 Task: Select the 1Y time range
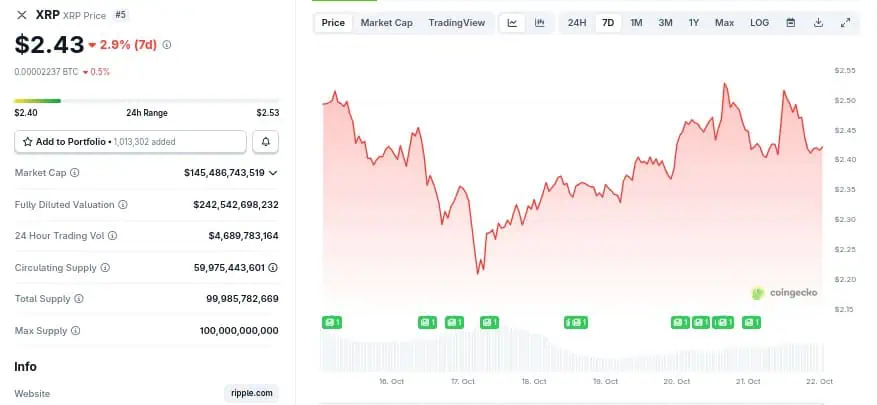click(694, 23)
